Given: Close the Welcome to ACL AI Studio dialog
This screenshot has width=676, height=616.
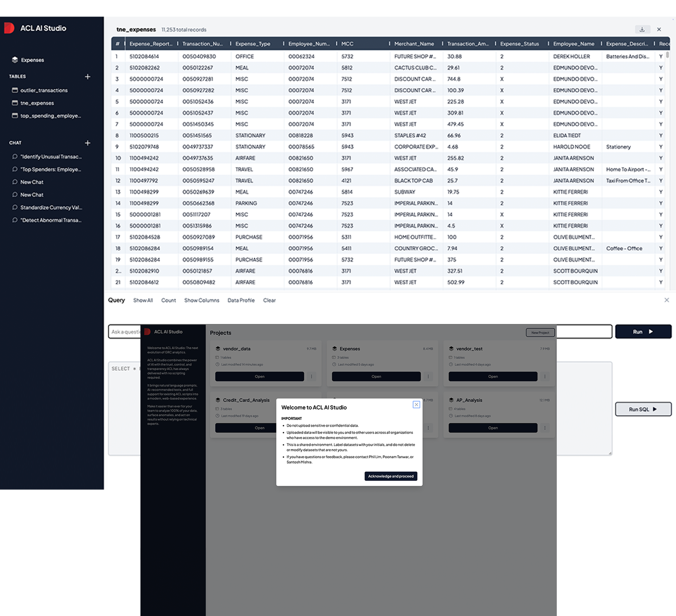Looking at the screenshot, I should (x=416, y=404).
